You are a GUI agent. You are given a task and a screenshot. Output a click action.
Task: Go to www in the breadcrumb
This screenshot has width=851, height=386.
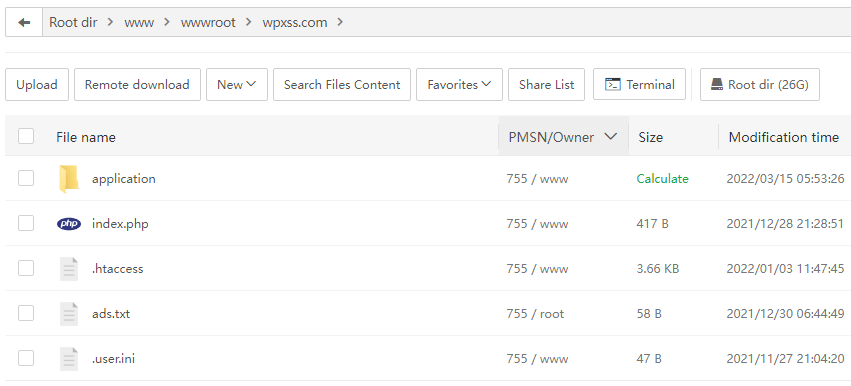pyautogui.click(x=139, y=23)
